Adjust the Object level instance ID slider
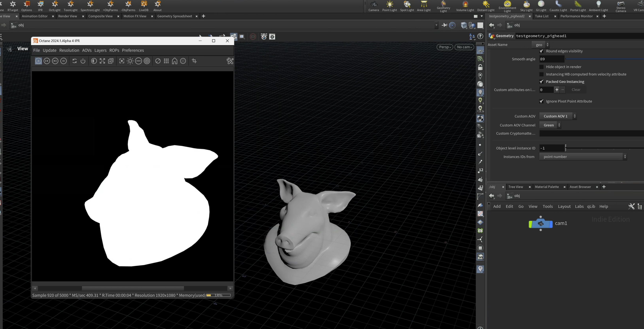This screenshot has width=644, height=329. [604, 148]
